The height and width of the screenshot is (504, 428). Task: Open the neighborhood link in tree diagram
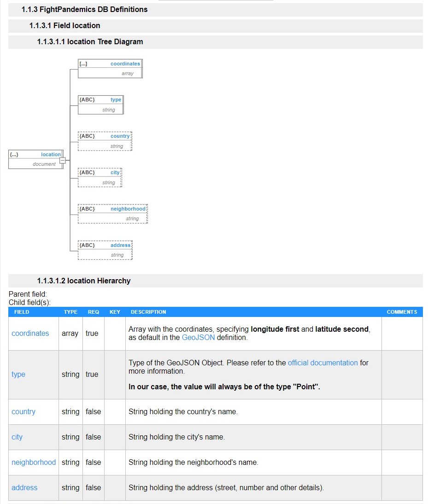(128, 209)
